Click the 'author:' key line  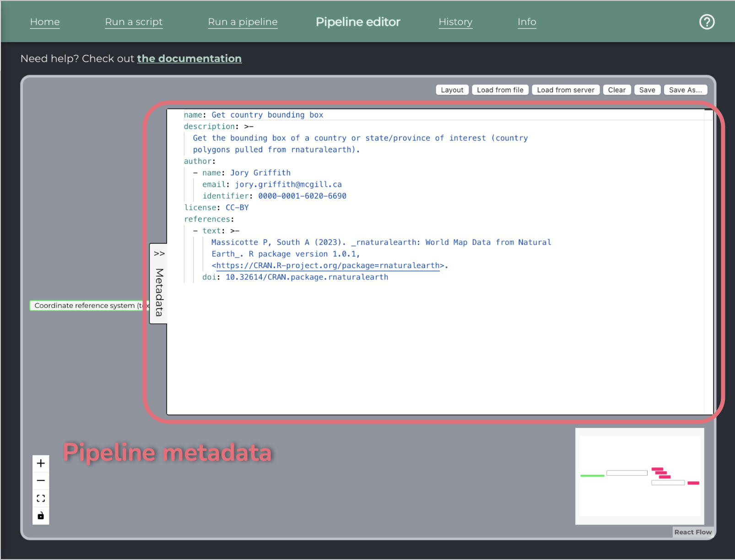click(x=200, y=161)
